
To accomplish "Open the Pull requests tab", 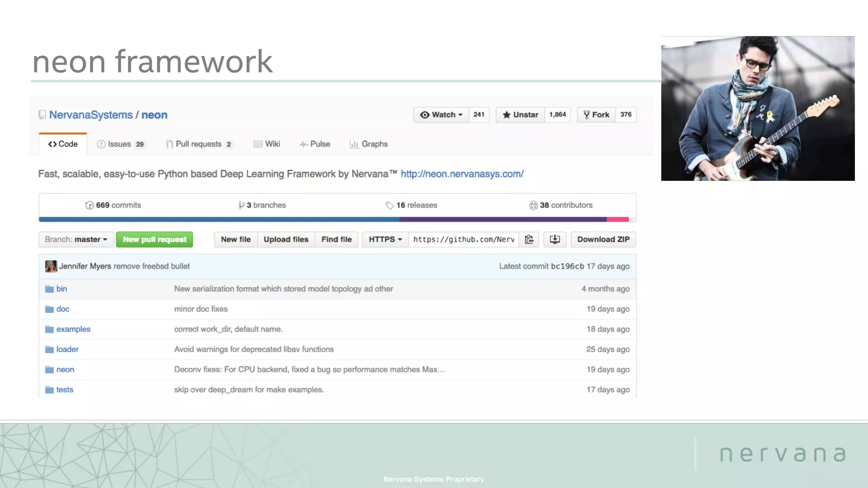I will tap(199, 144).
